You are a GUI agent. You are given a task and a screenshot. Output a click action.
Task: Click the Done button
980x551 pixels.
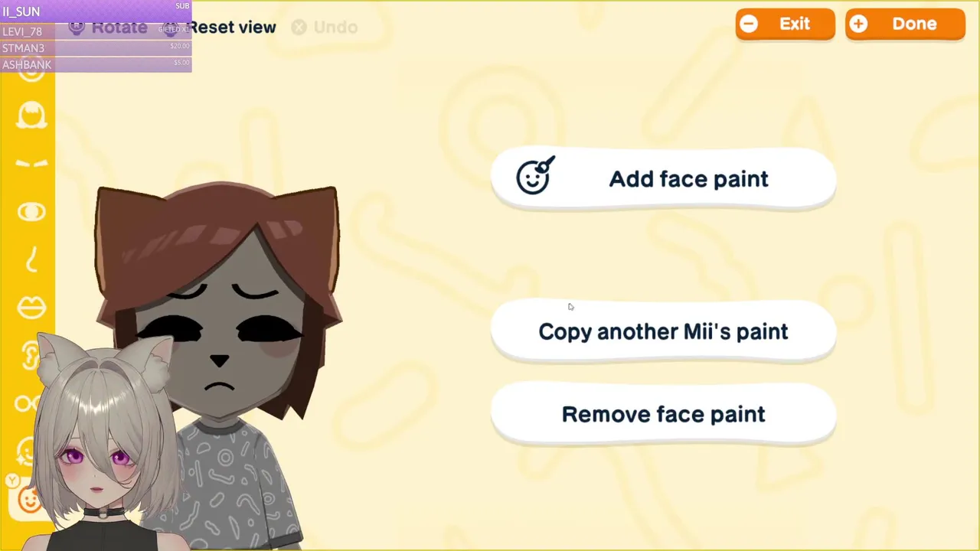tap(905, 24)
